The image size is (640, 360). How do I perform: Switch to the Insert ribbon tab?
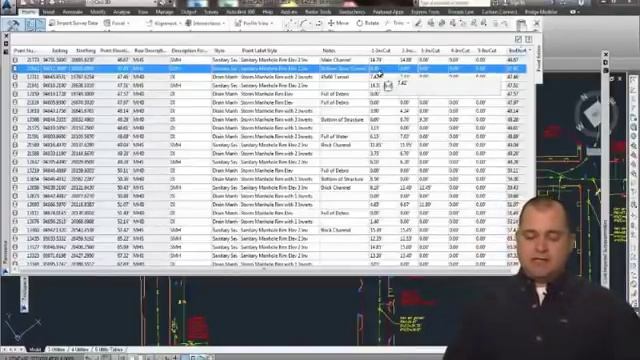point(49,12)
